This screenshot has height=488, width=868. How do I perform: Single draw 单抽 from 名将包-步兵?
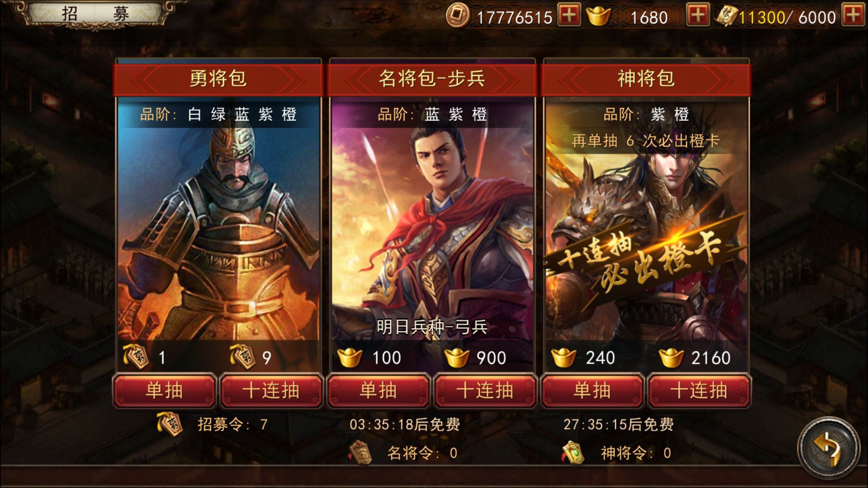pos(378,390)
